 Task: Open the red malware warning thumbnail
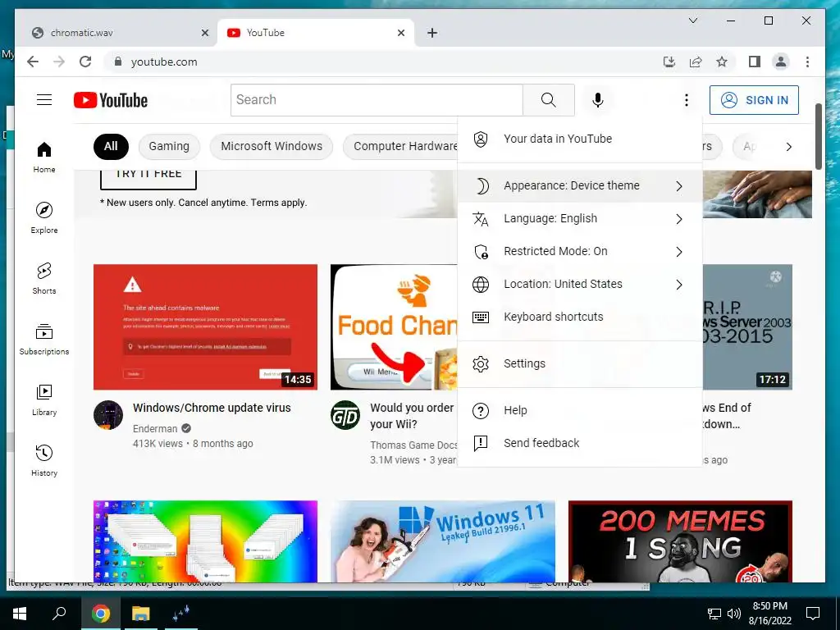pos(205,326)
